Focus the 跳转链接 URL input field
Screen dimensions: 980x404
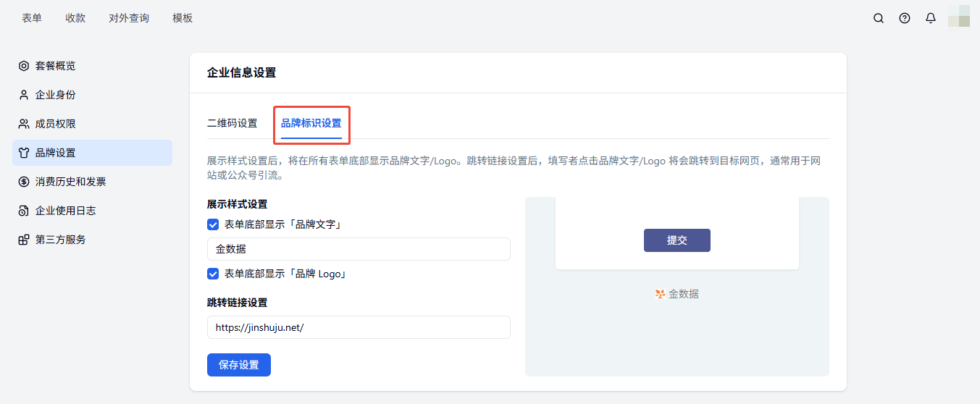click(359, 327)
